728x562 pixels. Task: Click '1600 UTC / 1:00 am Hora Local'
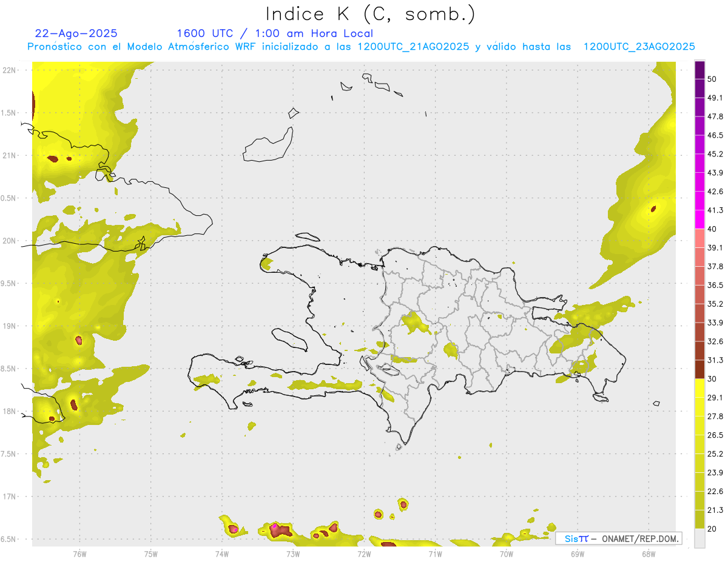pos(275,33)
